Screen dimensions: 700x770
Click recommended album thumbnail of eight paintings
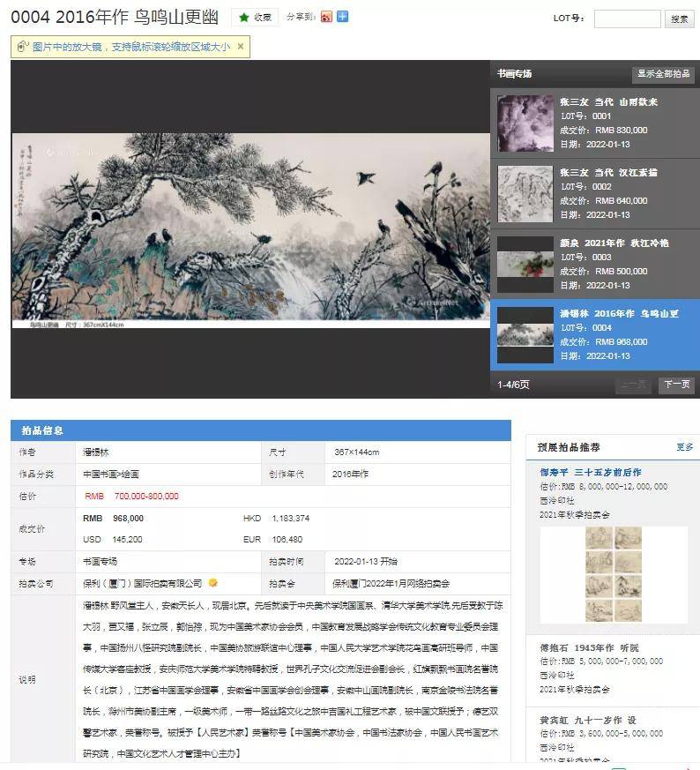point(613,574)
